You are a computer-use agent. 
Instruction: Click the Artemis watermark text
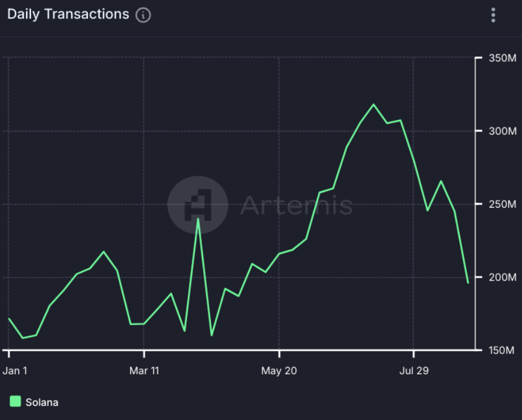click(x=296, y=206)
